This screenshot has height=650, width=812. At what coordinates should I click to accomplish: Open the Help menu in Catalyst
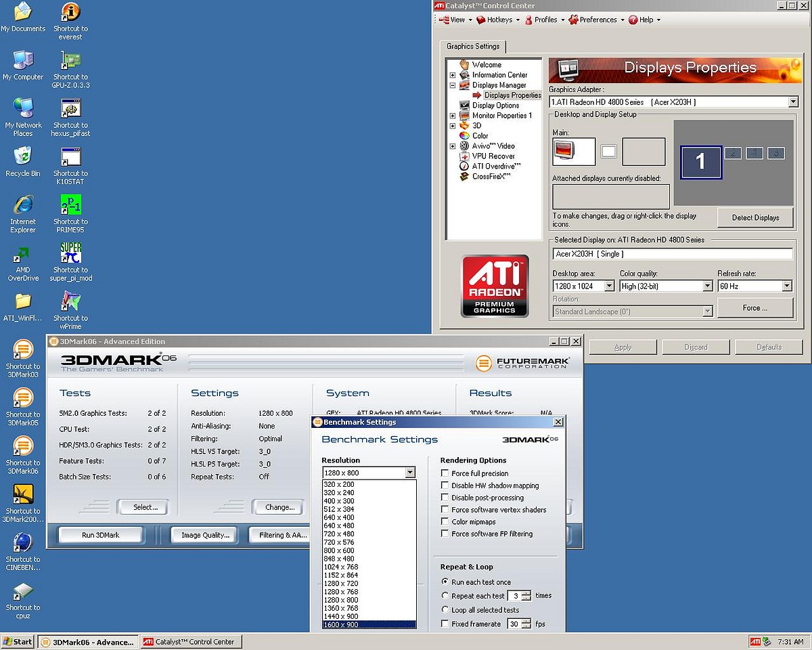point(644,20)
